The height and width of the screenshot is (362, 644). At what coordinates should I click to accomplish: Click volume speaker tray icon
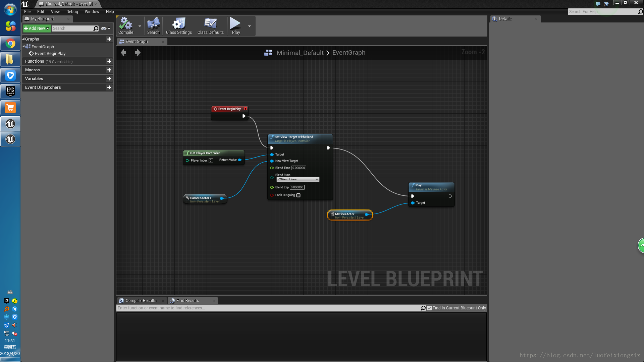point(14,325)
